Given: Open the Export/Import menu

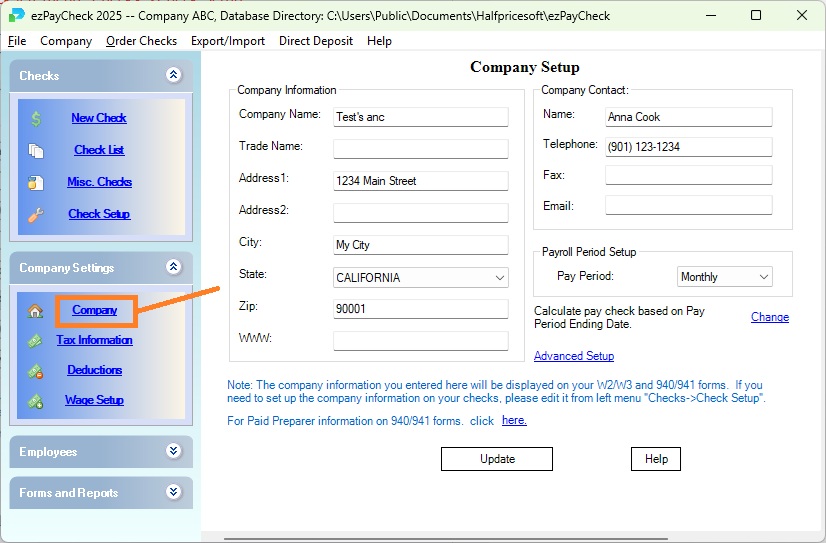Looking at the screenshot, I should 228,41.
